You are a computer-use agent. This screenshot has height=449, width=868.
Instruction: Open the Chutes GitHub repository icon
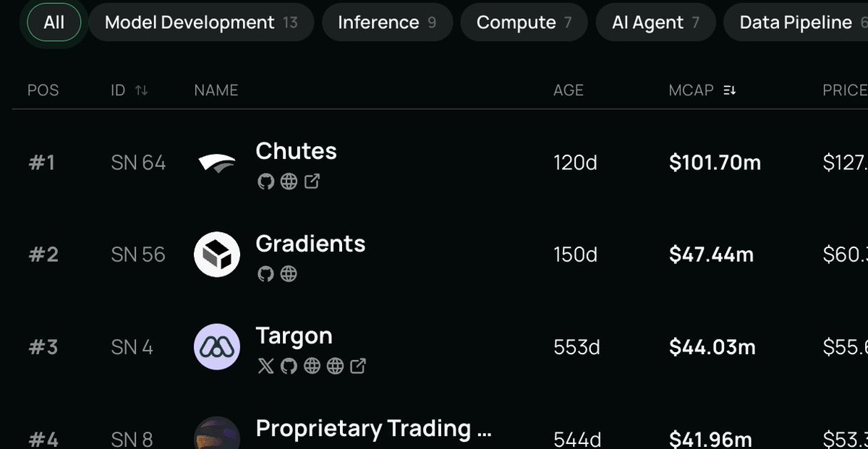pyautogui.click(x=266, y=181)
